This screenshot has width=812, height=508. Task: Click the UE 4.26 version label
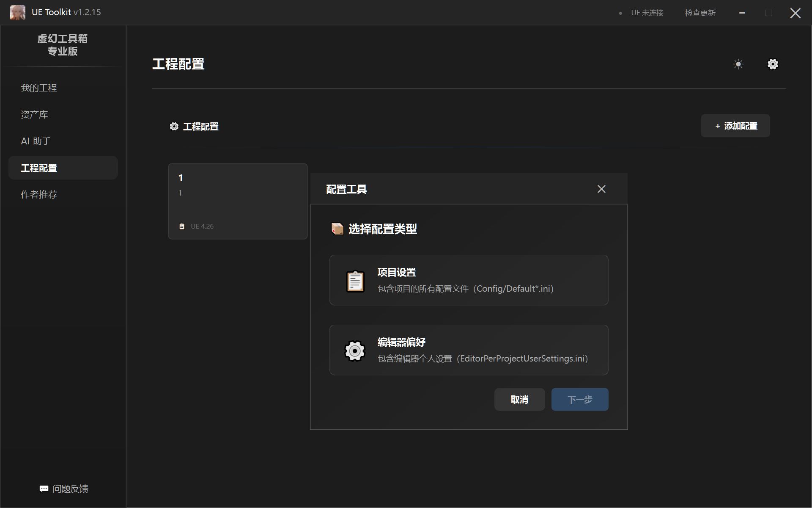(202, 226)
